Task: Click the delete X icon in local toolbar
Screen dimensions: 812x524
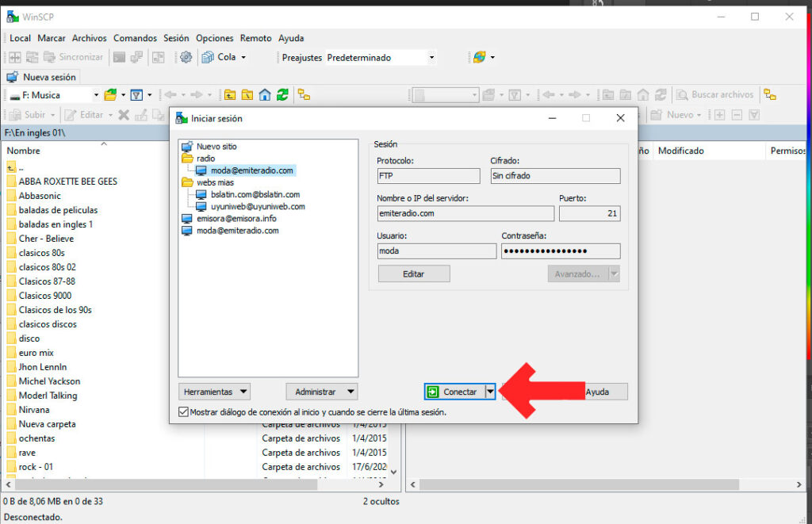Action: pos(124,115)
